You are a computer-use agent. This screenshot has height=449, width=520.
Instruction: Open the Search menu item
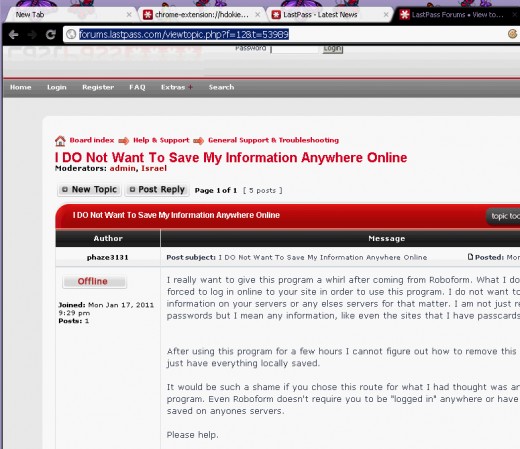[221, 87]
